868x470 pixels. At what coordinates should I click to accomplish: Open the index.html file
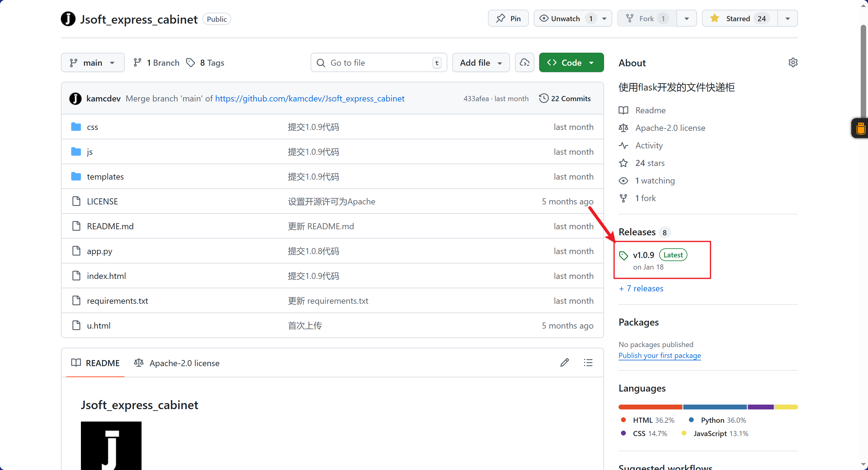click(106, 276)
